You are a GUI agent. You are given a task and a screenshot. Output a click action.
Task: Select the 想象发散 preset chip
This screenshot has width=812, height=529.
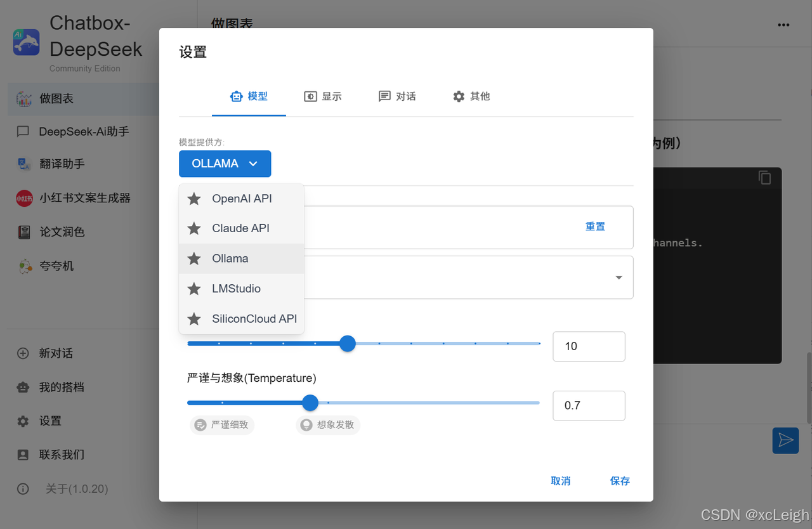coord(328,425)
